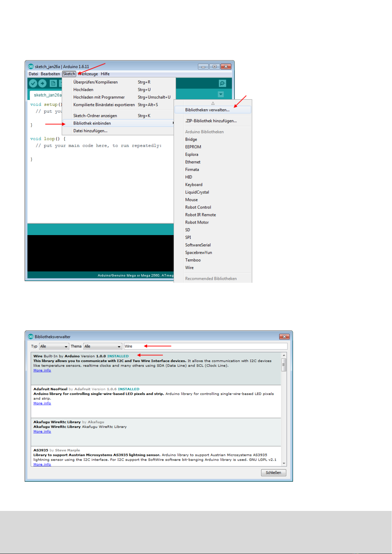
Task: Choose .ZIP-Bibliothek hinzufügen... option
Action: tap(211, 121)
